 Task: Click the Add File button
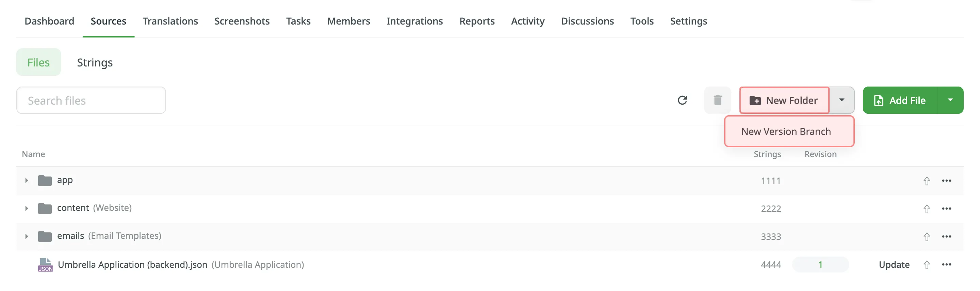pos(900,100)
